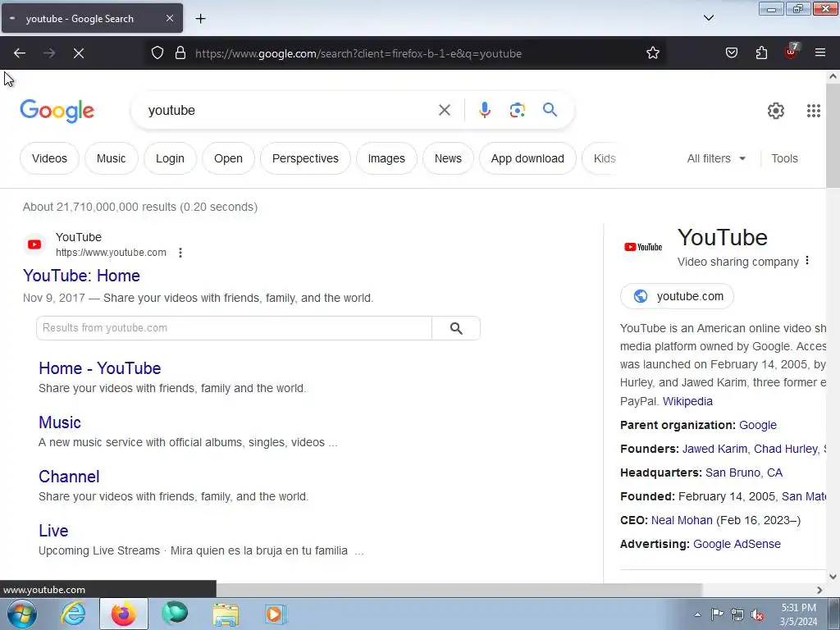This screenshot has width=840, height=630.
Task: Select the App download filter chip
Action: (x=527, y=158)
